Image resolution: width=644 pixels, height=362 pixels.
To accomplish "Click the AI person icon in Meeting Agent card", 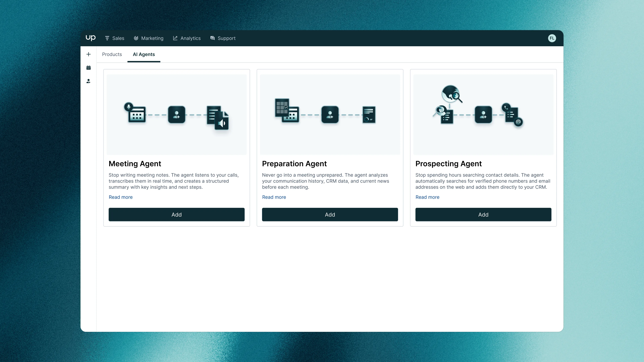I will (x=176, y=115).
